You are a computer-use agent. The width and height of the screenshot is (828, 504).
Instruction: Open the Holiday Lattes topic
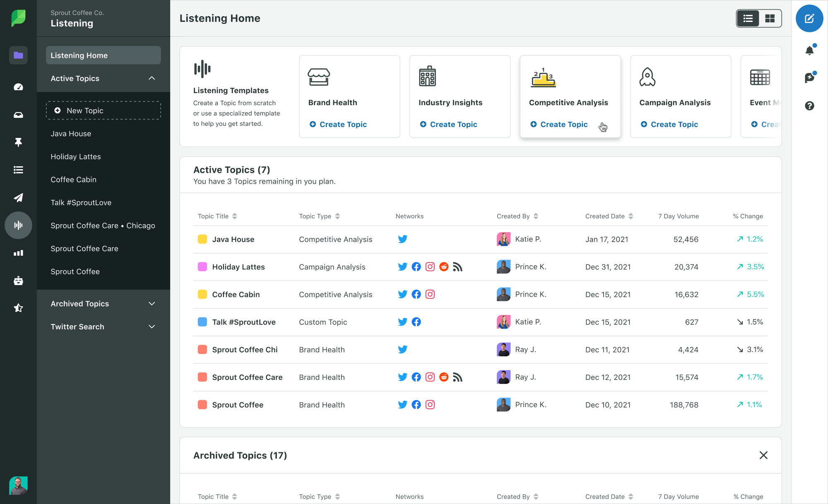(x=238, y=266)
